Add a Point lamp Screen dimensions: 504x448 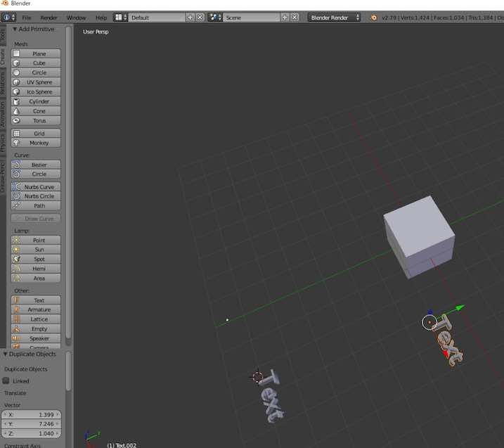tap(36, 241)
